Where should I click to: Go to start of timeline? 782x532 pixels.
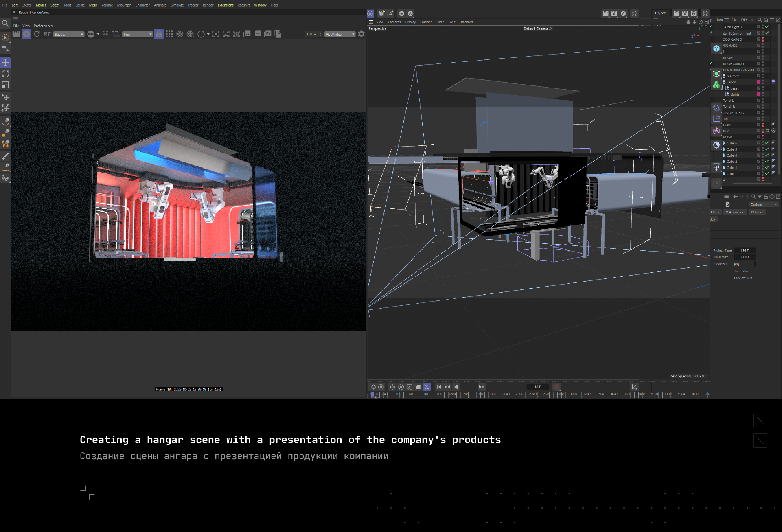[438, 387]
